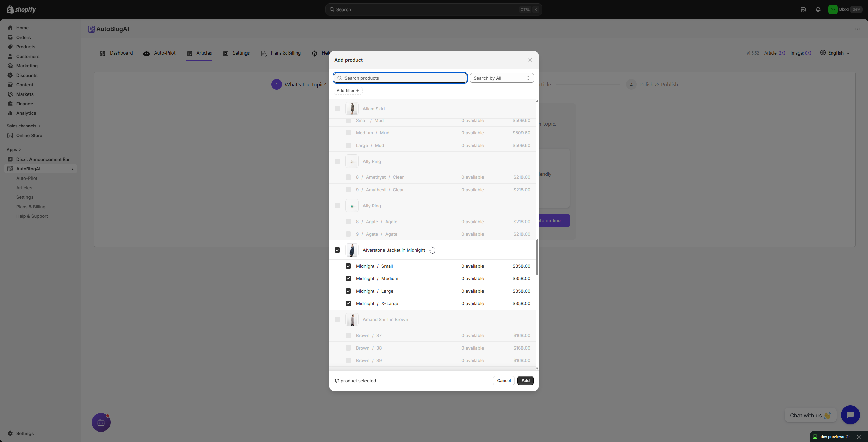The width and height of the screenshot is (868, 442).
Task: Switch to the Dashboard tab
Action: click(116, 53)
